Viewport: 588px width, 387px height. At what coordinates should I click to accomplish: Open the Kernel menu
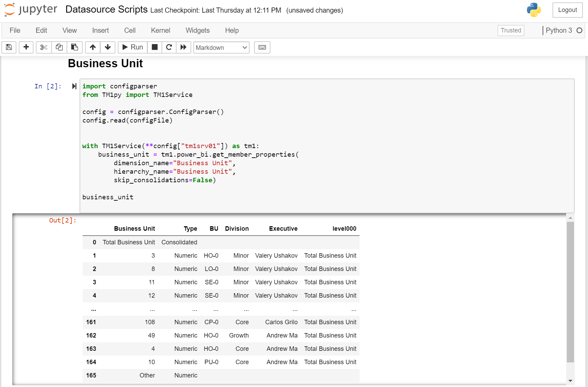[x=160, y=30]
